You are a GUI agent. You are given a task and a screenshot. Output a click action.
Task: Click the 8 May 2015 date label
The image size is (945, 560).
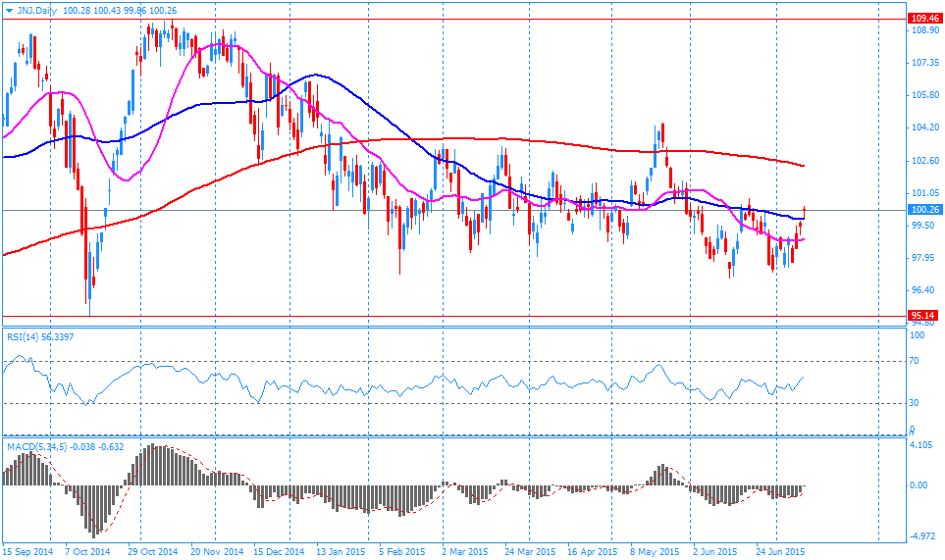coord(656,551)
